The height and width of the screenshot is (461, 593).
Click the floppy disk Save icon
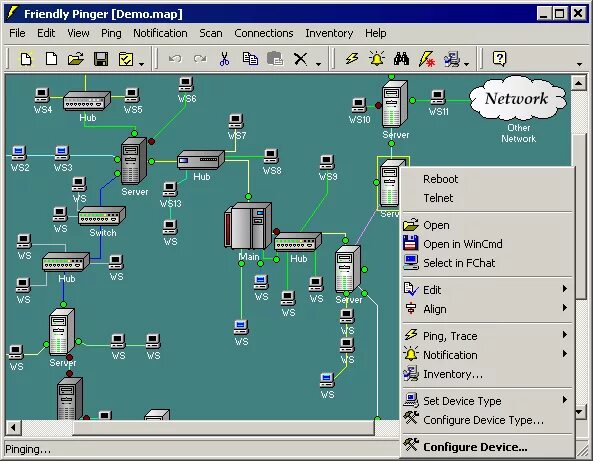click(101, 59)
